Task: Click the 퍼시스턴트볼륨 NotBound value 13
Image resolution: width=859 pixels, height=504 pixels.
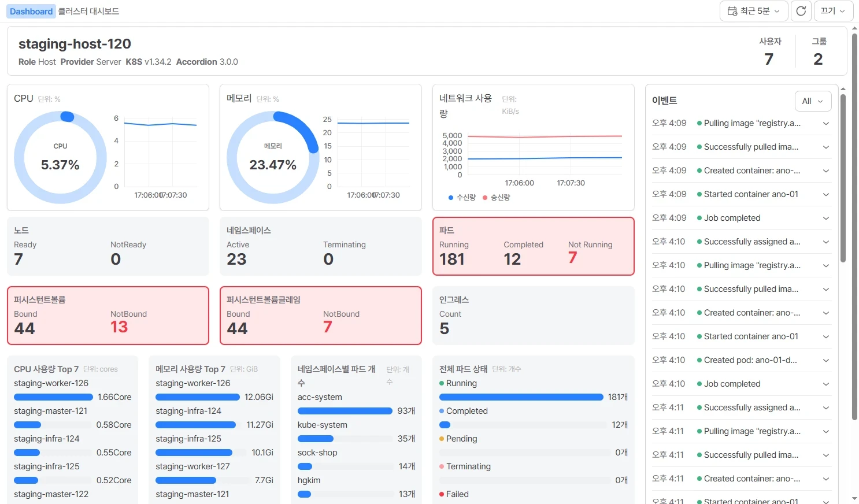Action: coord(119,327)
